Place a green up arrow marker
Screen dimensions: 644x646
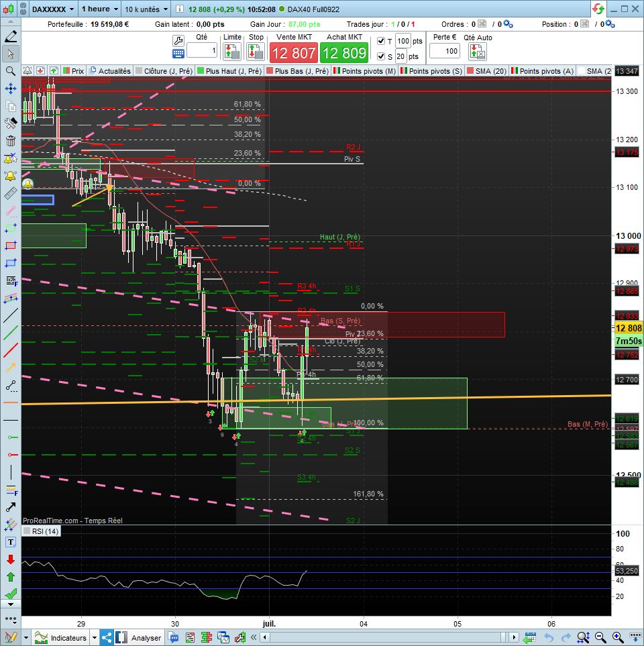(11, 577)
